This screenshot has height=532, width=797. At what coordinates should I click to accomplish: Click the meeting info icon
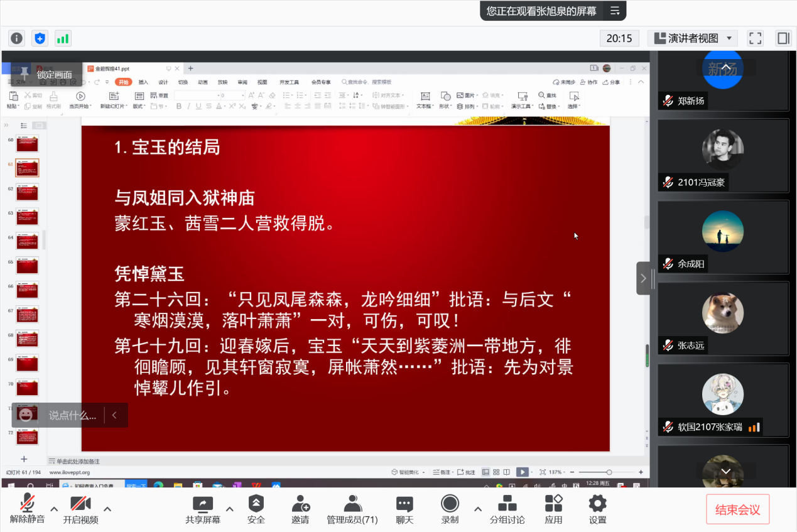(16, 38)
